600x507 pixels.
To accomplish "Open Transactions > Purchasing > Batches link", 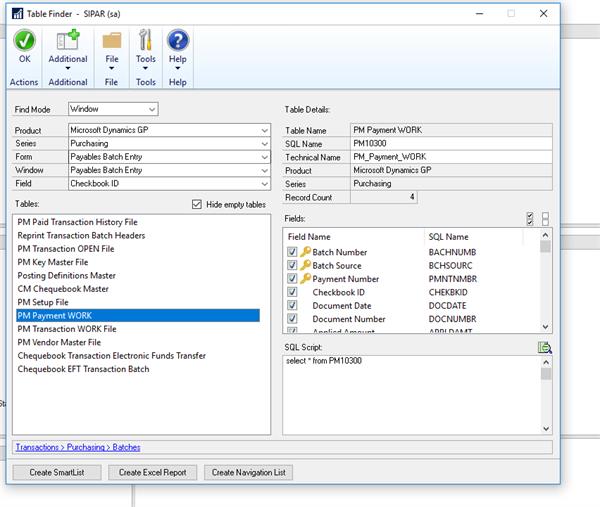I will (78, 447).
